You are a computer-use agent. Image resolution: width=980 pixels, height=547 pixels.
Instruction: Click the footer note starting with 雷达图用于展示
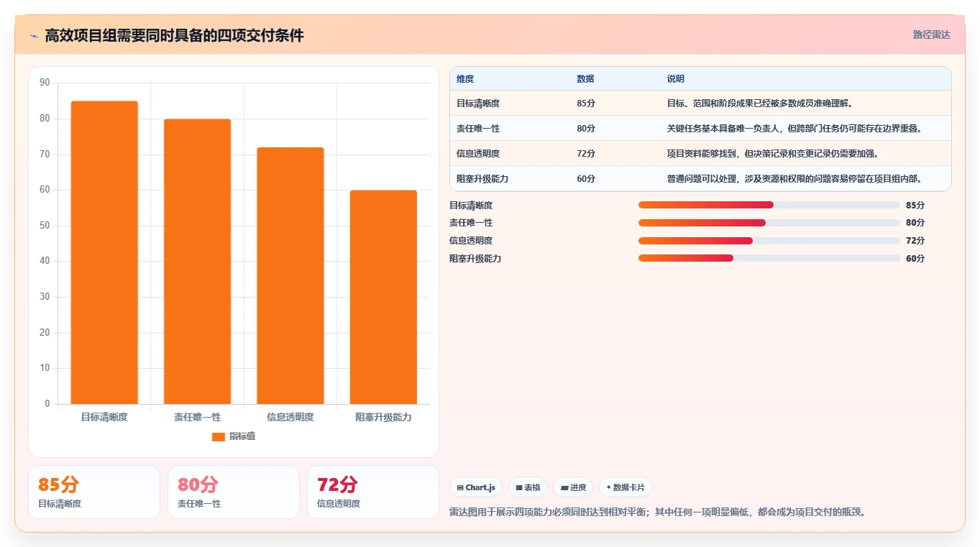[x=659, y=512]
